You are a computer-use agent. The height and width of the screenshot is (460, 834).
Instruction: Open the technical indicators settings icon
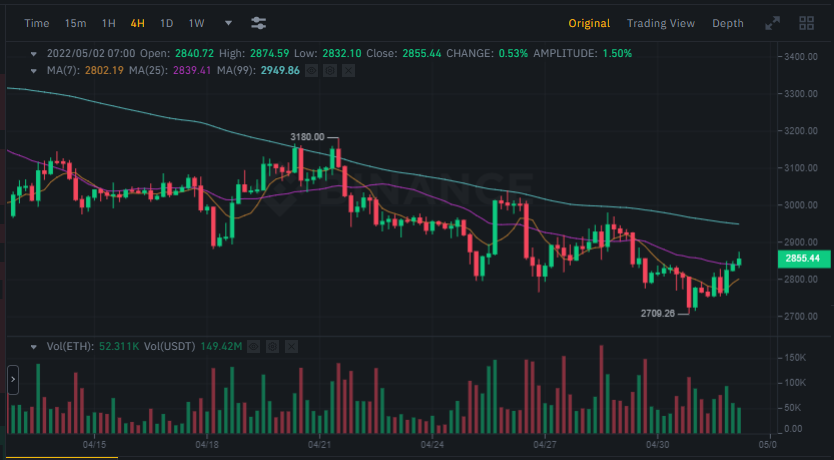click(258, 23)
